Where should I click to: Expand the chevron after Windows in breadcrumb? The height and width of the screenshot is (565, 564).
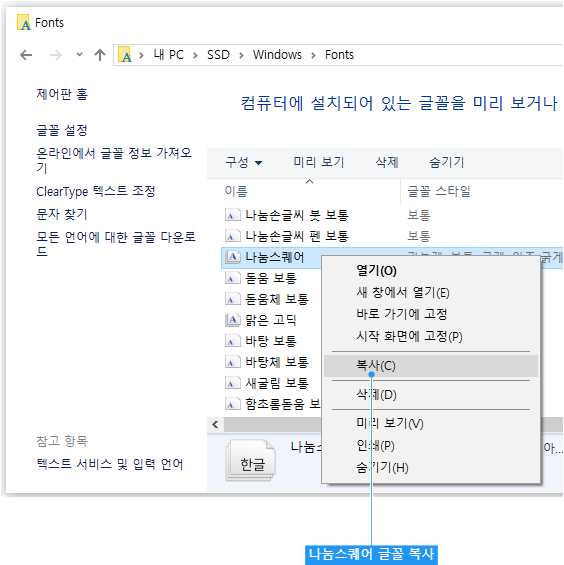313,55
